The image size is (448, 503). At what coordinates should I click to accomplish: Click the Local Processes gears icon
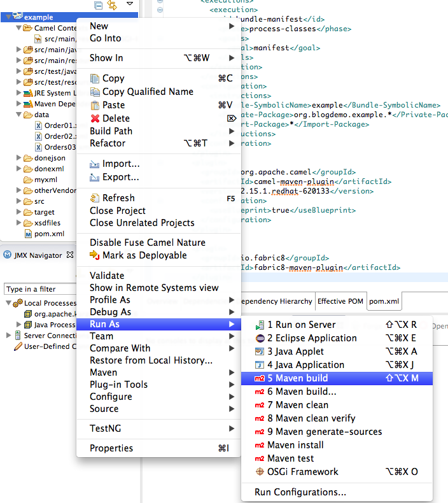tap(18, 303)
